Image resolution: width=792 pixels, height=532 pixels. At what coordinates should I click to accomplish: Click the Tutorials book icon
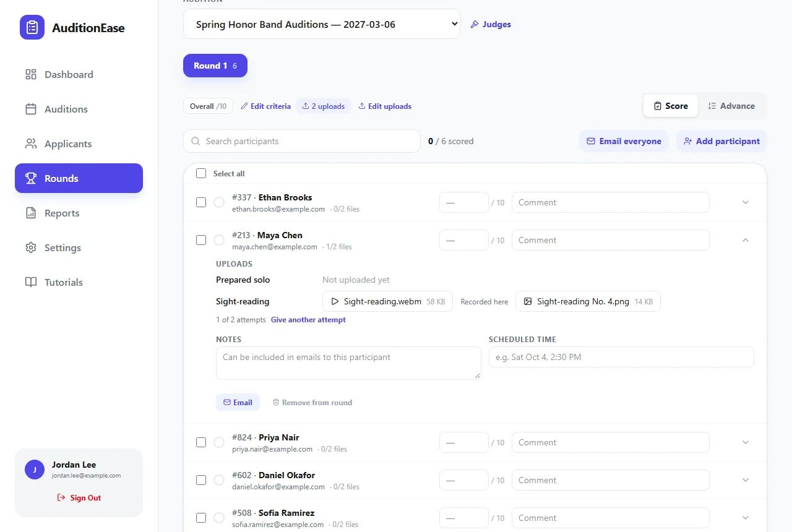click(x=31, y=282)
